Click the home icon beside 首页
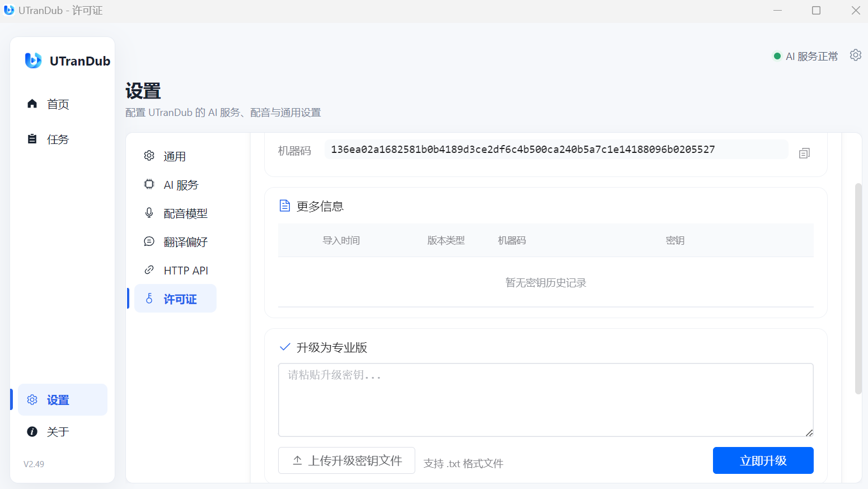This screenshot has width=868, height=489. pyautogui.click(x=32, y=104)
